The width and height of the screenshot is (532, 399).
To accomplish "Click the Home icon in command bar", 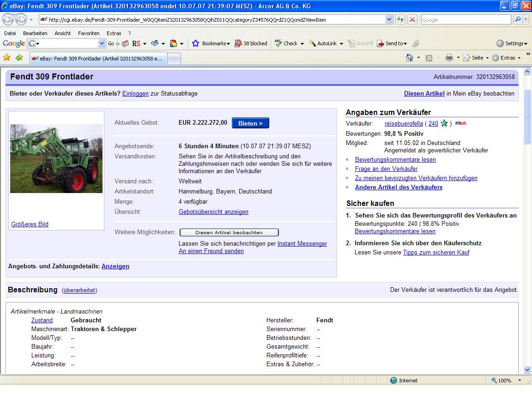I will coord(409,58).
